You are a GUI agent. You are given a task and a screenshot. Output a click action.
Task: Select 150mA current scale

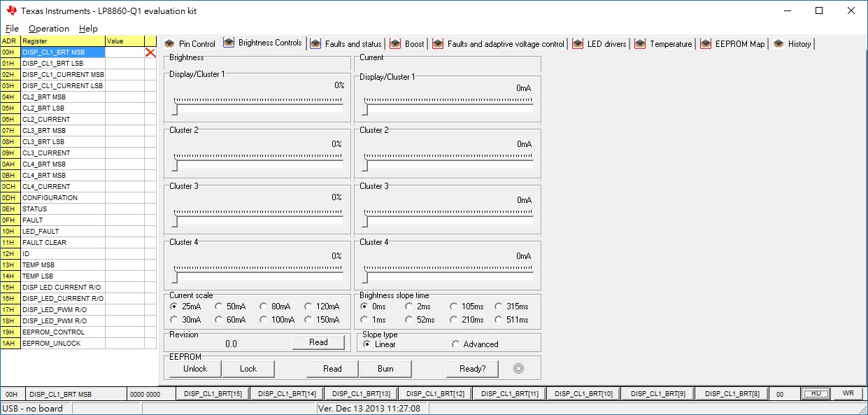coord(322,320)
